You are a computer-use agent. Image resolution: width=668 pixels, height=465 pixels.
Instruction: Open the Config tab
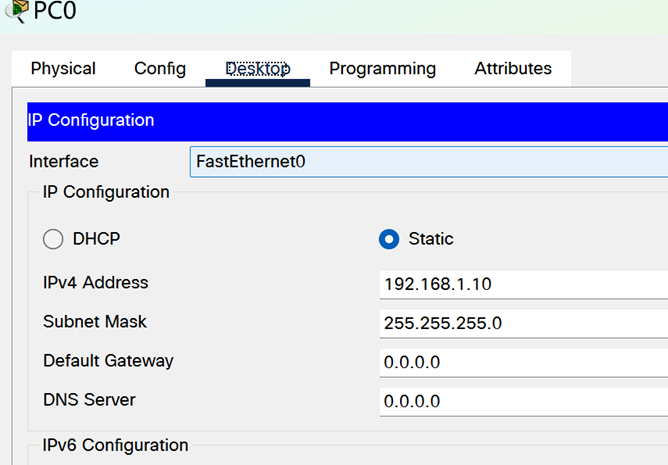point(160,69)
